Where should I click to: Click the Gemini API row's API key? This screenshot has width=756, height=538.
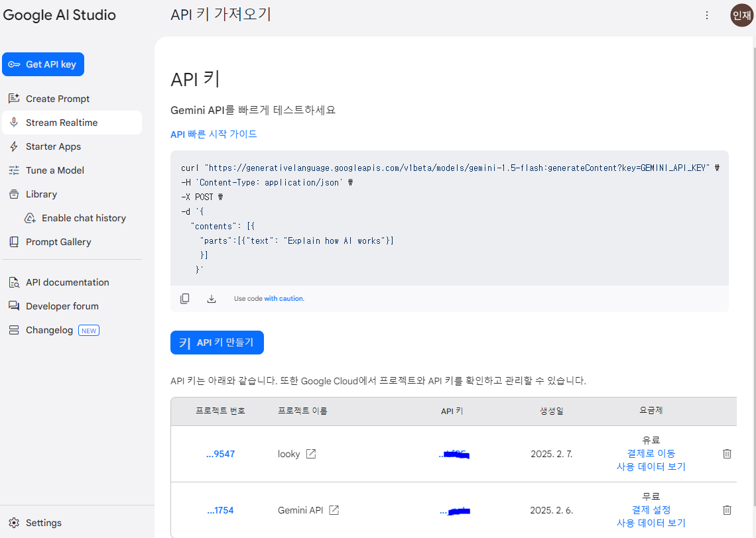pos(455,511)
